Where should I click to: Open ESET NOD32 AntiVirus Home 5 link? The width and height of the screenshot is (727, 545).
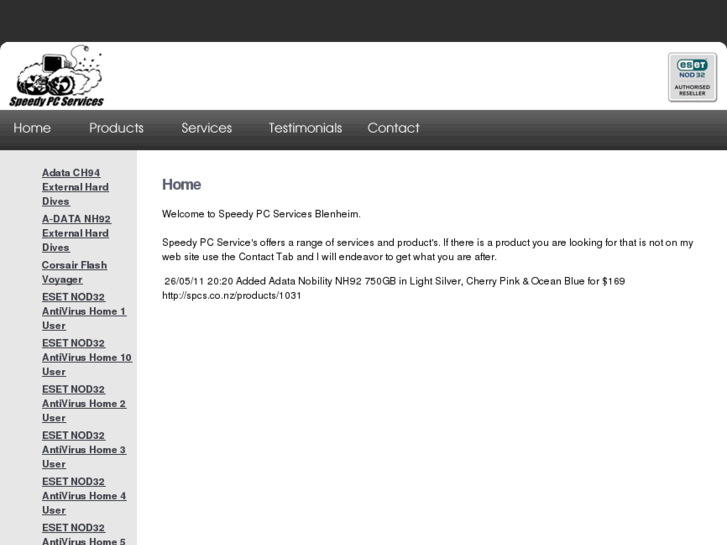pyautogui.click(x=84, y=534)
